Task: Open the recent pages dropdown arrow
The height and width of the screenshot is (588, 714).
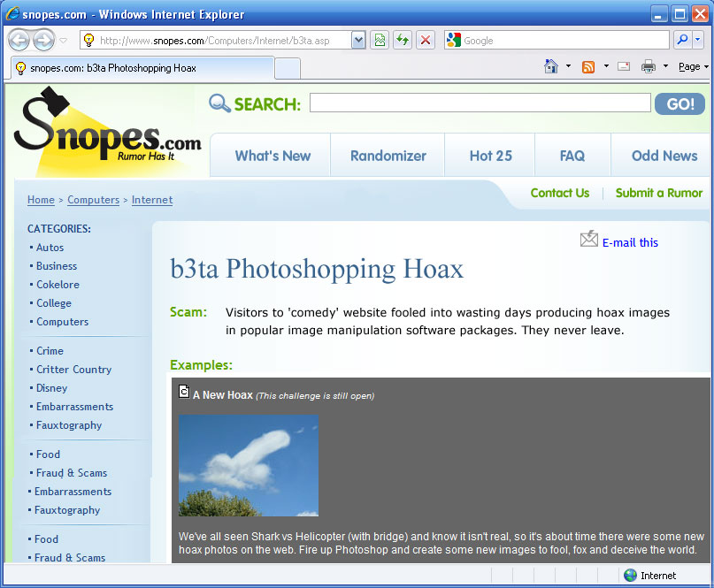Action: 64,41
